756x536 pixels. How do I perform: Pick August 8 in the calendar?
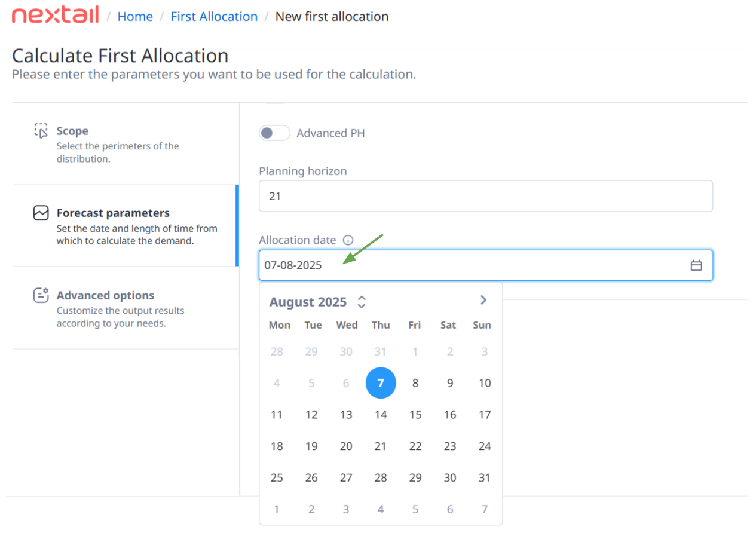(x=415, y=383)
